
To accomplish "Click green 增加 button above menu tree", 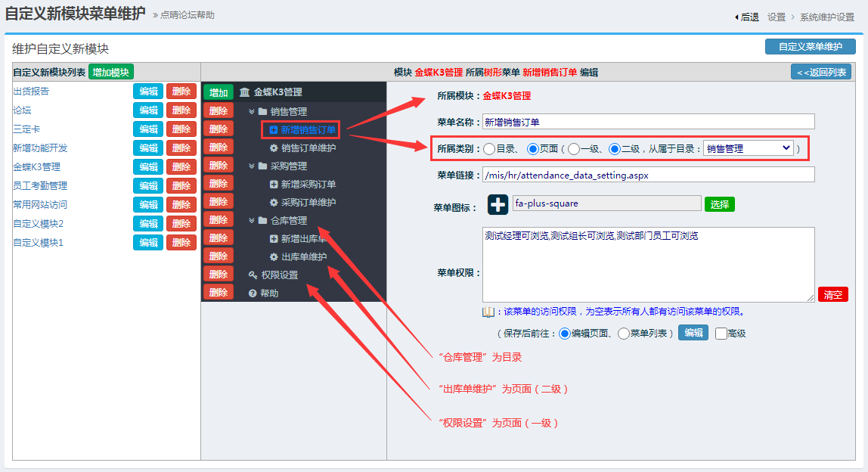I will coord(218,92).
